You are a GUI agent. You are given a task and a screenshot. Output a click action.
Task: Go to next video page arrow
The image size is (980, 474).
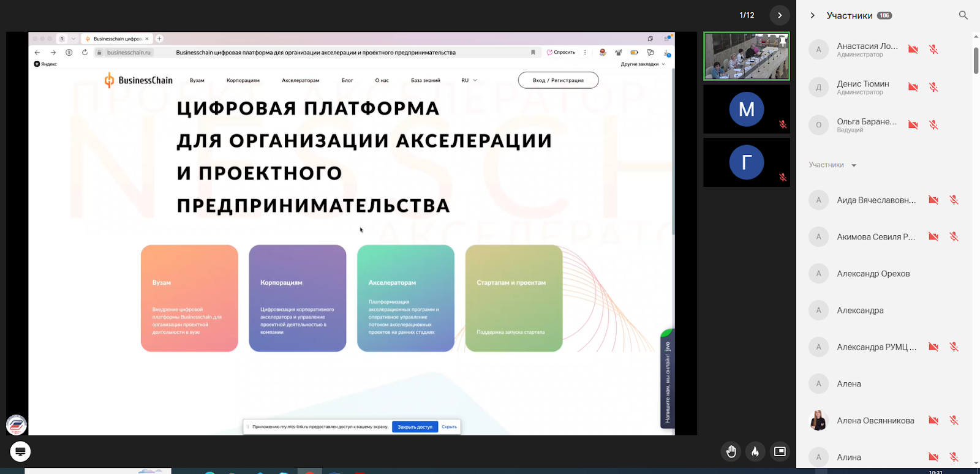(x=779, y=15)
